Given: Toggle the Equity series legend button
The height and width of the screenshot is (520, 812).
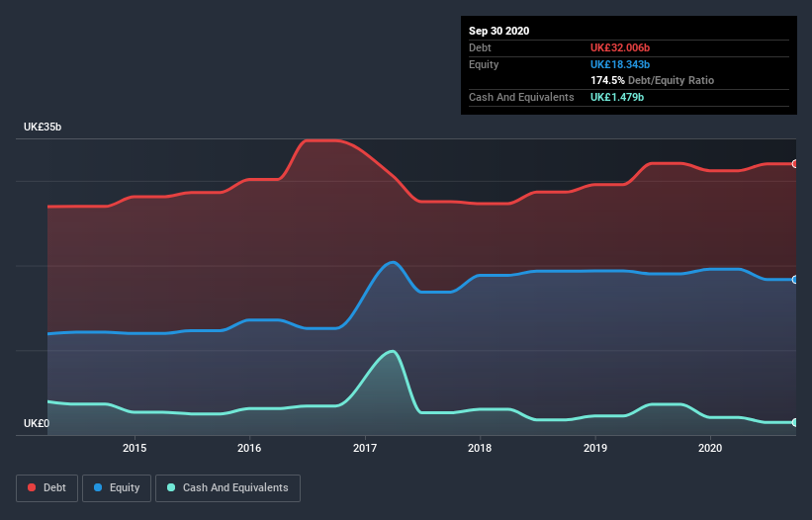Looking at the screenshot, I should tap(117, 488).
